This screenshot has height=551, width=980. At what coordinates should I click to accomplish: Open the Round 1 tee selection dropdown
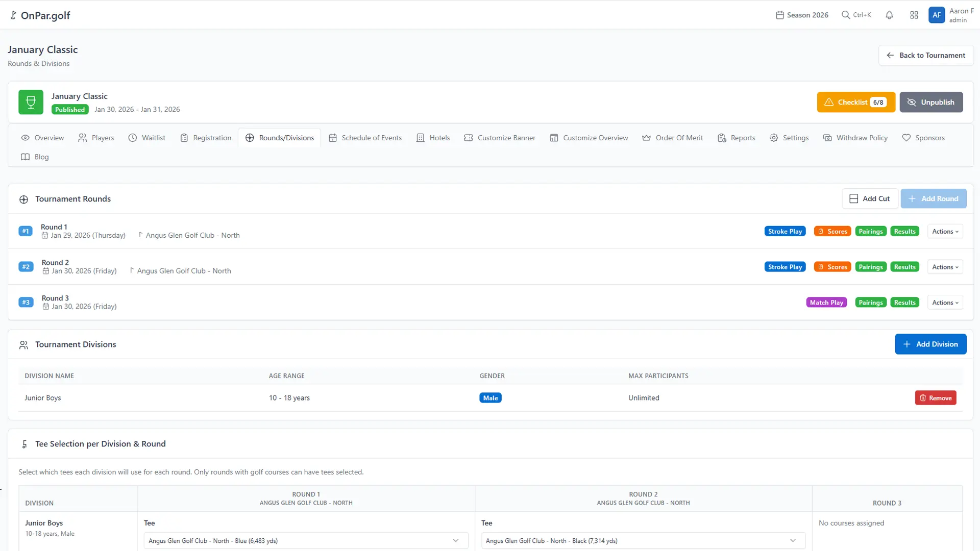tap(305, 540)
